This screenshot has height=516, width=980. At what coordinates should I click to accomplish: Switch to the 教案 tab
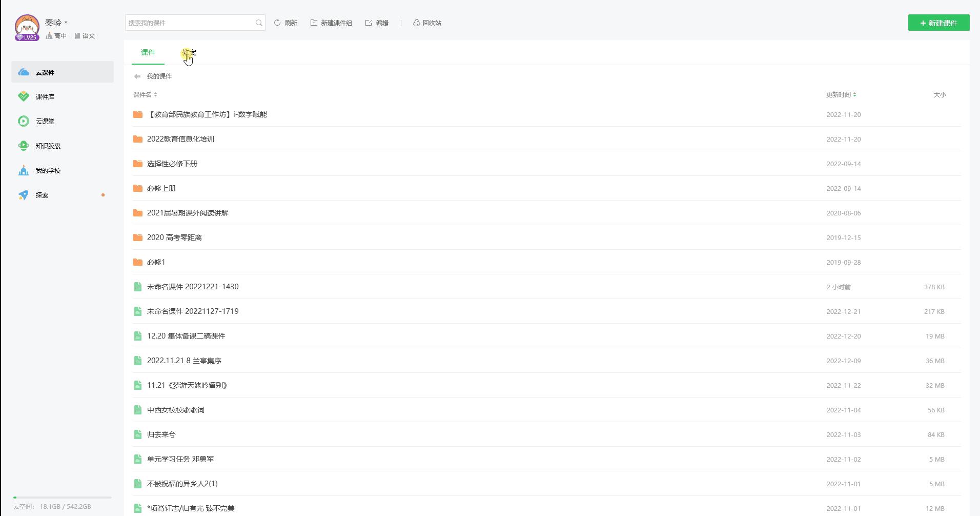(x=189, y=52)
